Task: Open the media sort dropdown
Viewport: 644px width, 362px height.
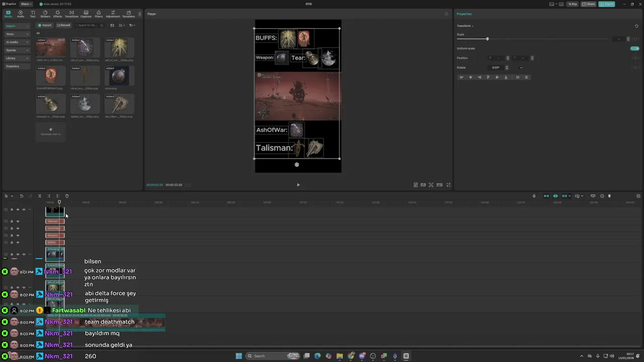Action: coord(122,25)
